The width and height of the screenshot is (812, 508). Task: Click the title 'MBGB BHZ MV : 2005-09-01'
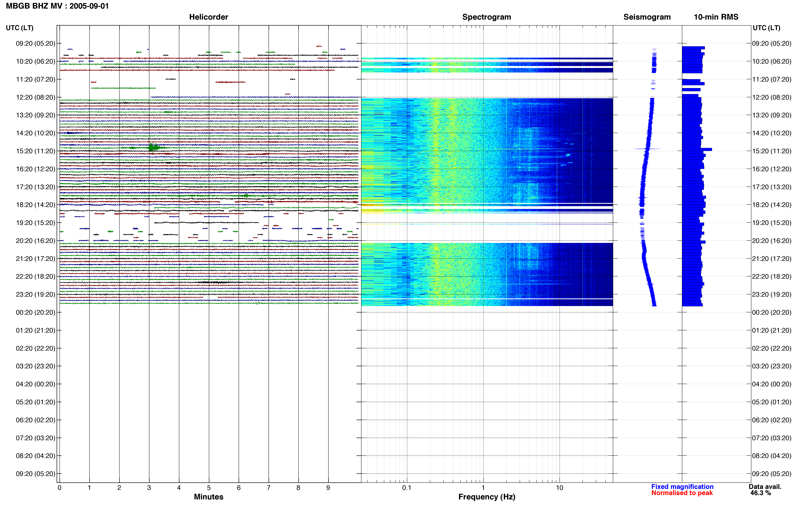click(x=57, y=6)
